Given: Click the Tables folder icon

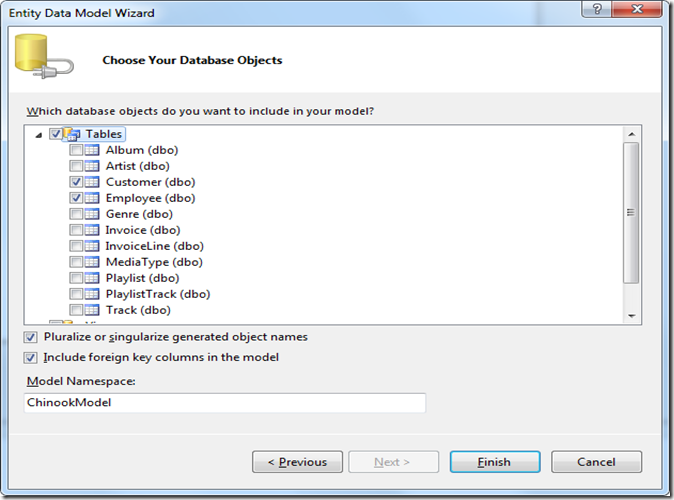Looking at the screenshot, I should coord(72,134).
